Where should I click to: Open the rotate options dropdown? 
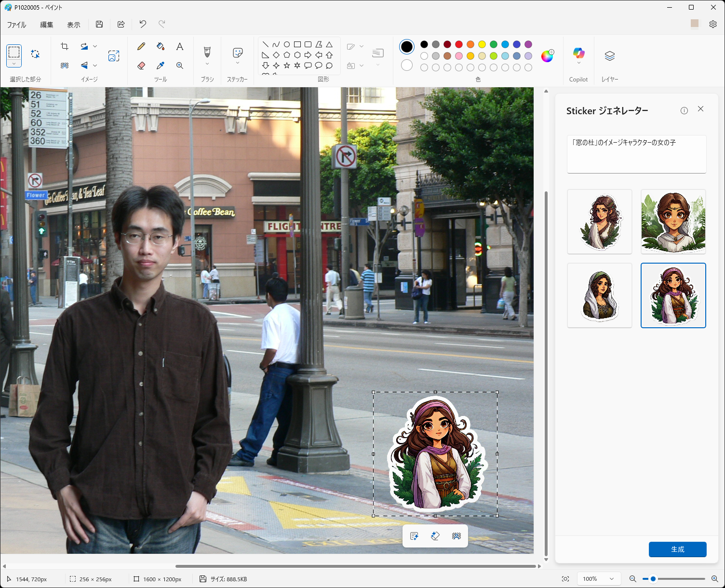pyautogui.click(x=95, y=46)
